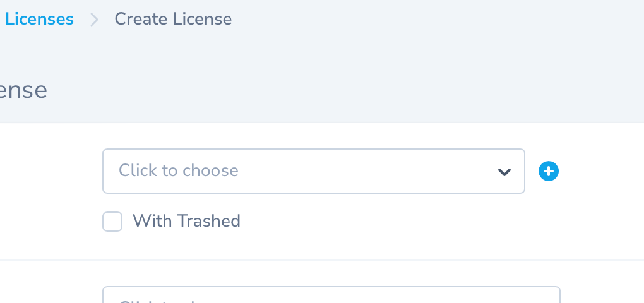Navigate back to the Licenses list

[x=39, y=19]
